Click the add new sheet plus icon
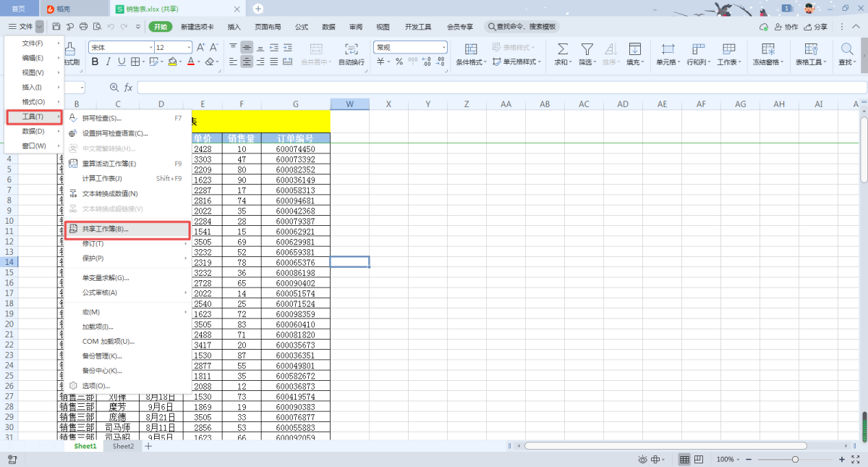Viewport: 868px width, 467px height. click(x=148, y=447)
